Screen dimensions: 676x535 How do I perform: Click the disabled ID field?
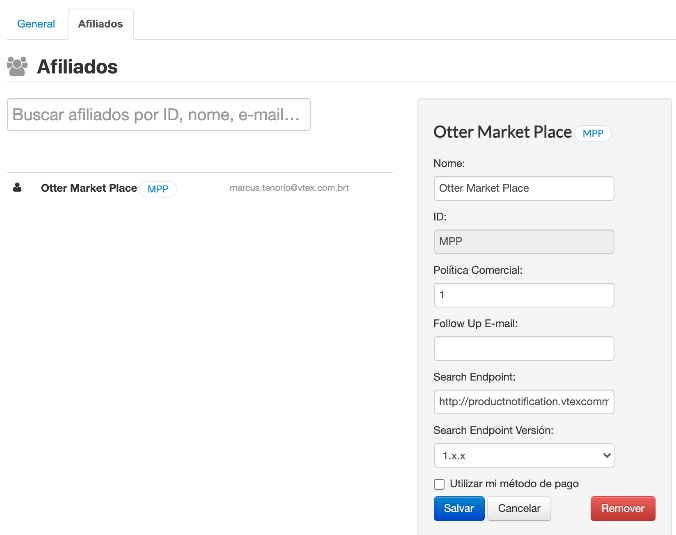point(524,242)
